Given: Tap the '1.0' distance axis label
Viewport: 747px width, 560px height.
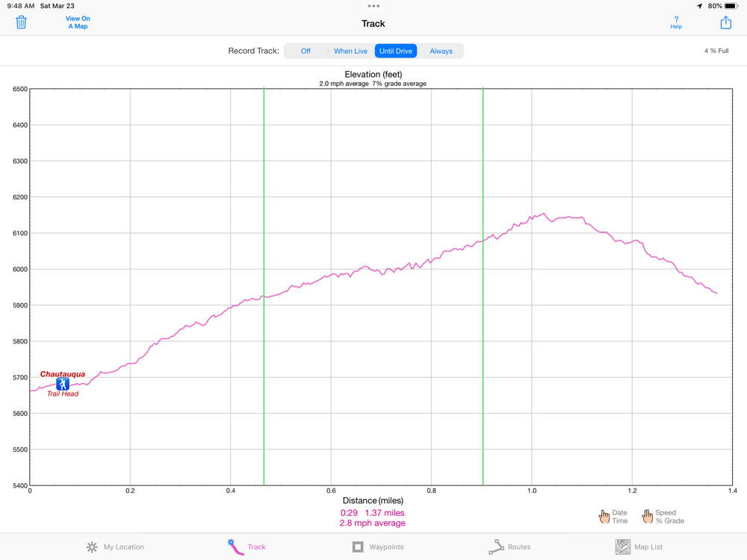Looking at the screenshot, I should (532, 491).
